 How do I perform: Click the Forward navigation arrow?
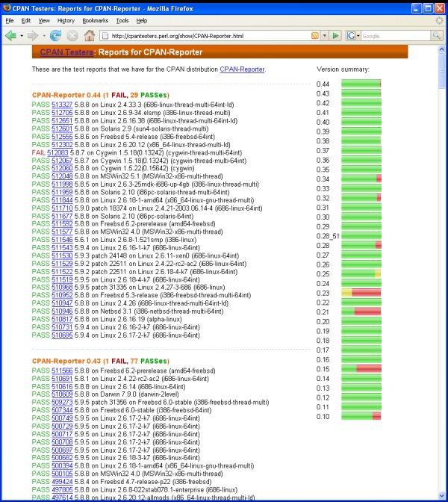coord(33,36)
